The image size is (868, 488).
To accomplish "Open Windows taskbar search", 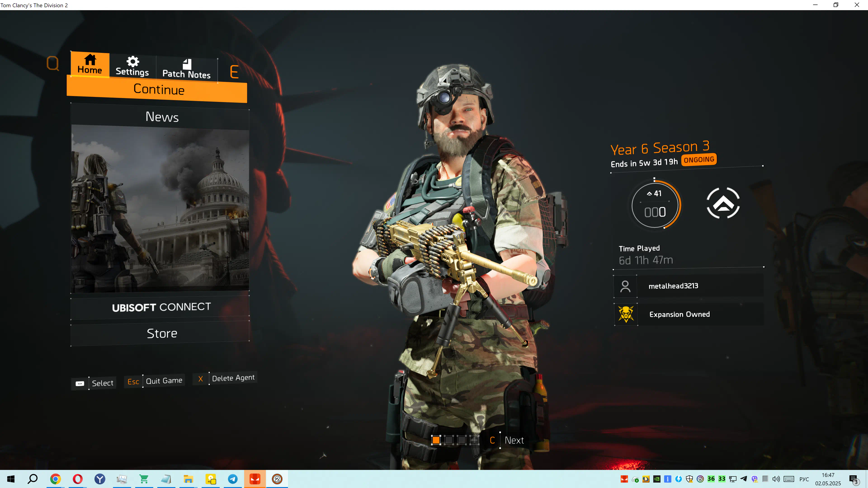I will 33,479.
